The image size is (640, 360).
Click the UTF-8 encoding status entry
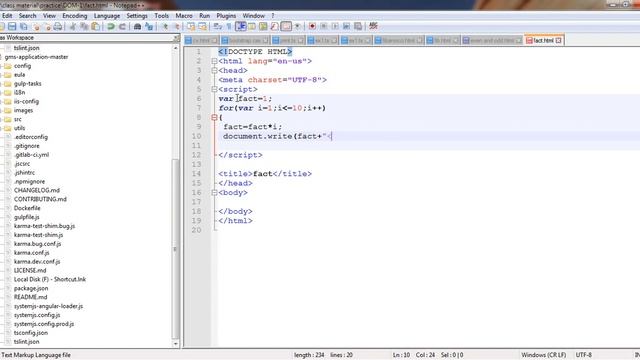[583, 355]
